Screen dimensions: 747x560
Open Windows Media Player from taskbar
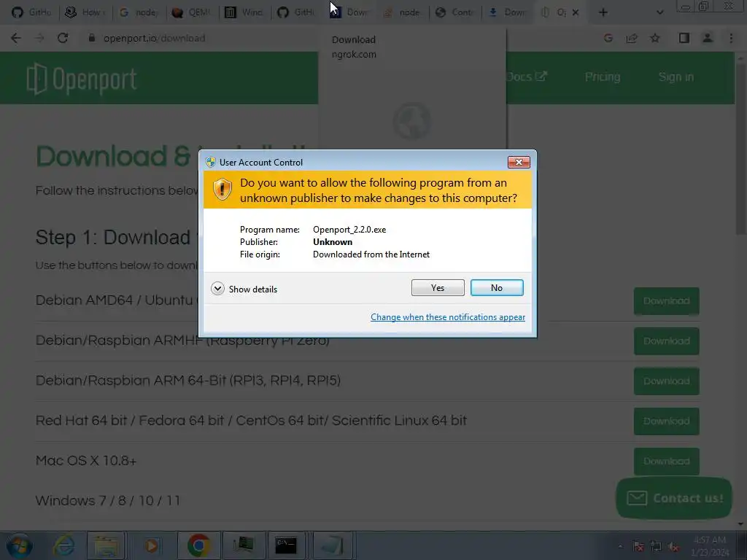[x=151, y=545]
